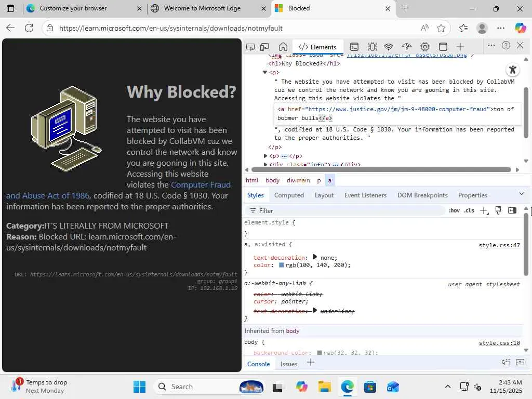Click the Styles filter input field
Screen dimensions: 532x399
[345, 211]
